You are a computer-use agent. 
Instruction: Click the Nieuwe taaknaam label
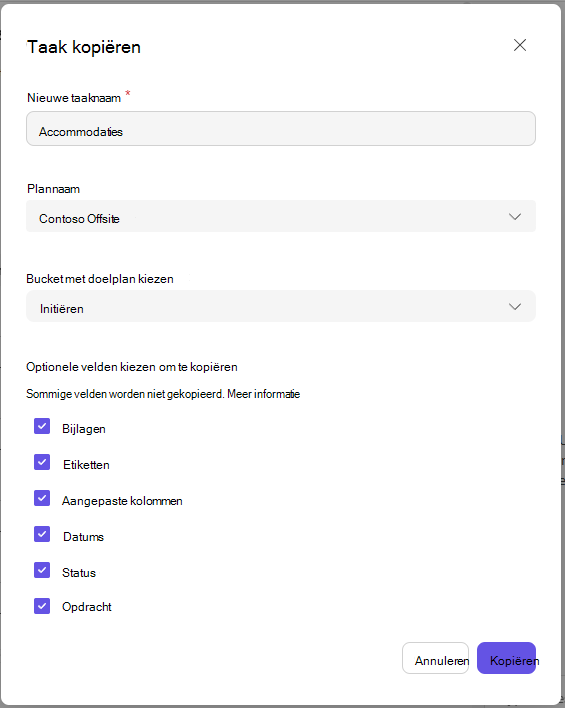pos(74,98)
